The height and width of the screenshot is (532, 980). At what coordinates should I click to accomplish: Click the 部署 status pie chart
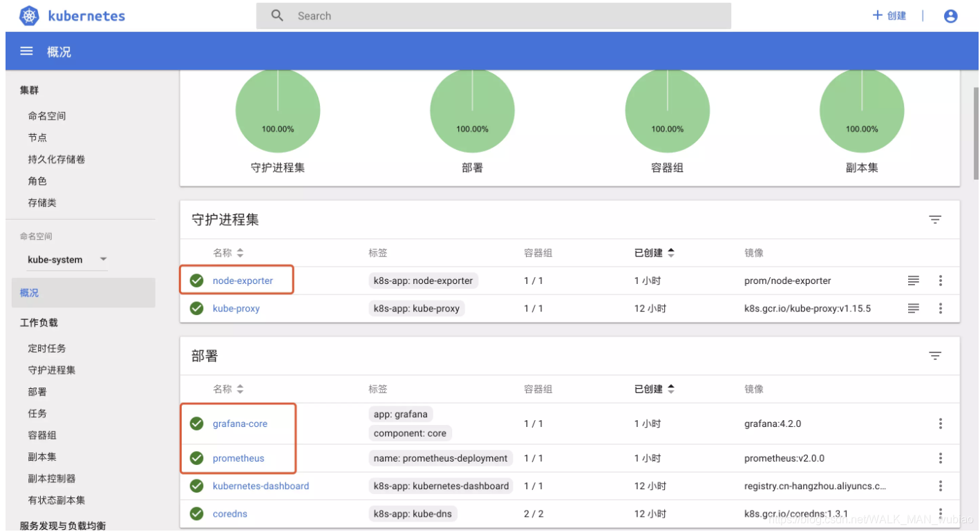point(472,111)
